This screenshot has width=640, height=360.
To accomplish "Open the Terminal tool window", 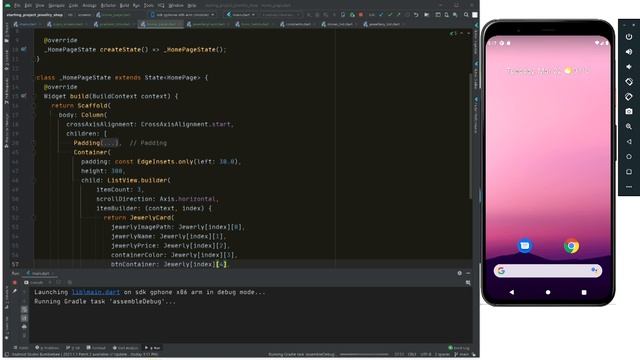I will pos(96,348).
